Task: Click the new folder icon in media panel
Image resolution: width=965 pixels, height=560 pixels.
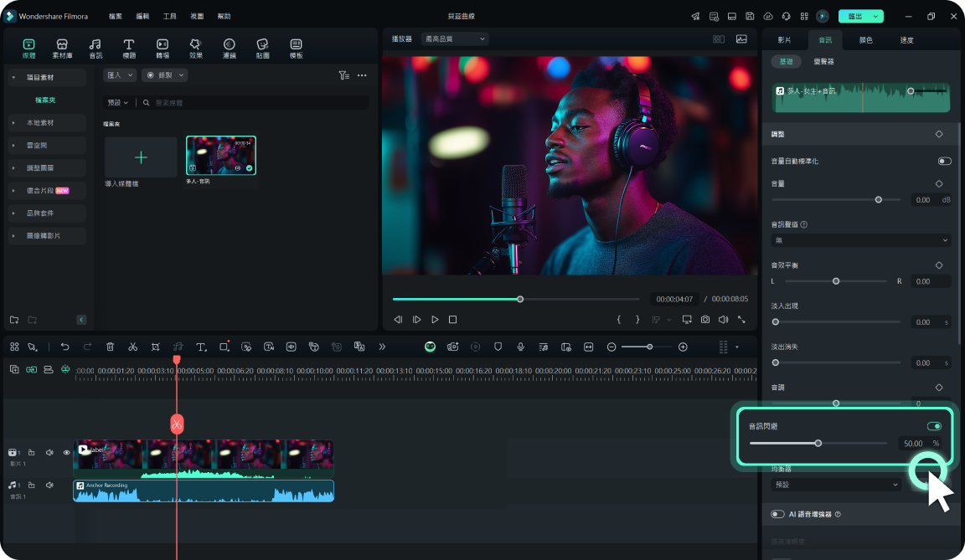Action: 14,320
